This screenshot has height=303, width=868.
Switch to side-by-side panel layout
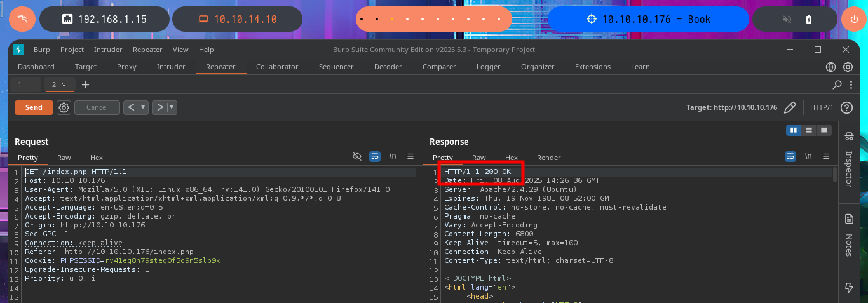pos(793,130)
